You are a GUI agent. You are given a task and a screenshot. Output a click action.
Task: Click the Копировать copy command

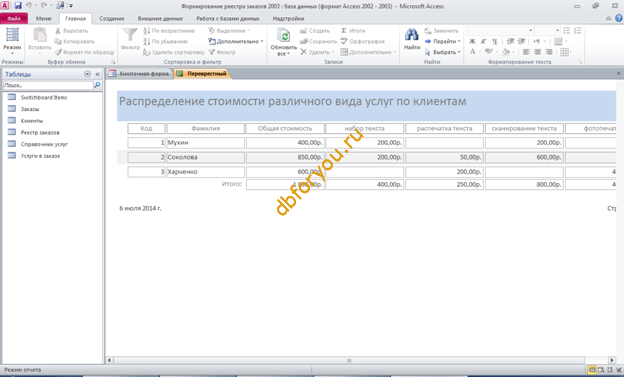point(75,41)
